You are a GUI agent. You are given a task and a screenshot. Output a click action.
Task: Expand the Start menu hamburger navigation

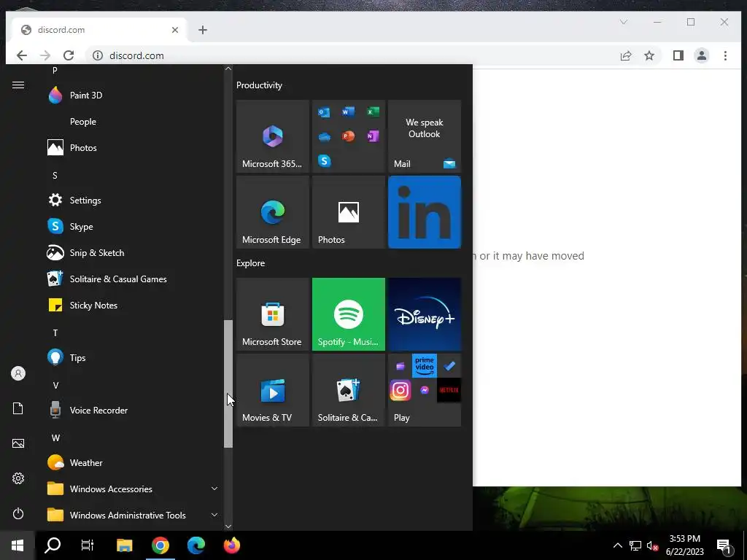coord(18,85)
